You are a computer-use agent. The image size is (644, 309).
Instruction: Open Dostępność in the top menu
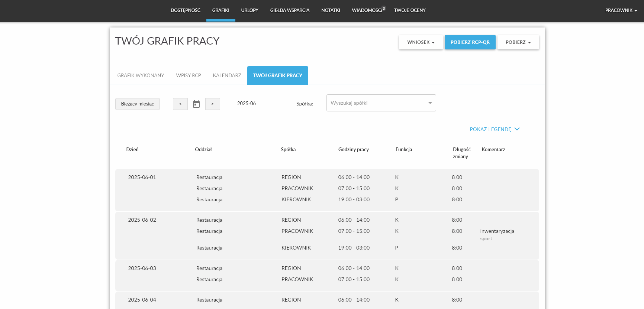tap(186, 10)
